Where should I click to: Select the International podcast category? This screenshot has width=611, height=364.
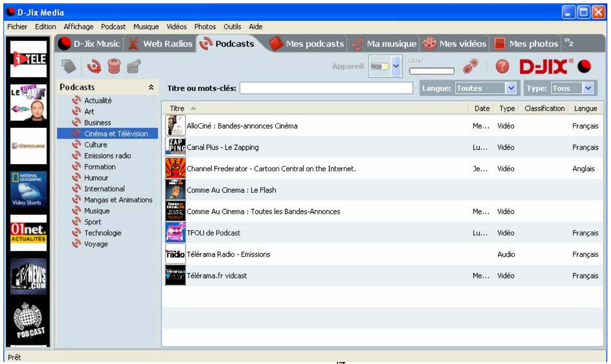pos(104,189)
